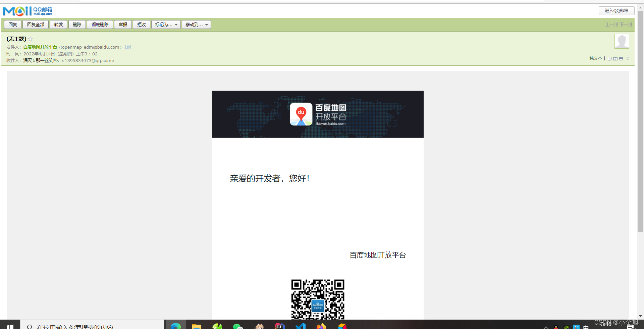644x329 pixels.
Task: Click the signature 百度地图开放平台 in the body
Action: coord(378,255)
